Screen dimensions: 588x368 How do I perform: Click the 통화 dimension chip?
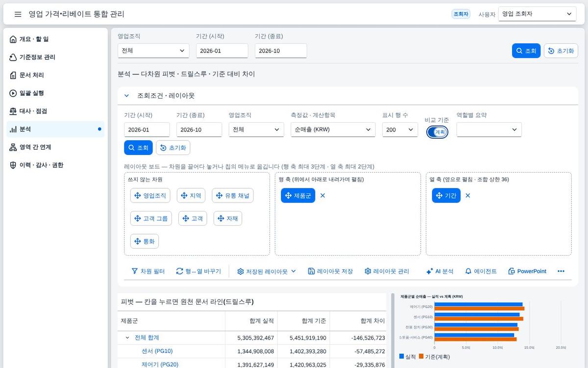coord(145,241)
